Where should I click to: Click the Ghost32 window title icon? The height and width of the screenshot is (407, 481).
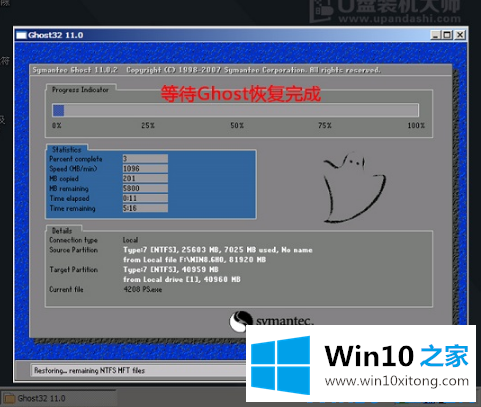(x=21, y=35)
